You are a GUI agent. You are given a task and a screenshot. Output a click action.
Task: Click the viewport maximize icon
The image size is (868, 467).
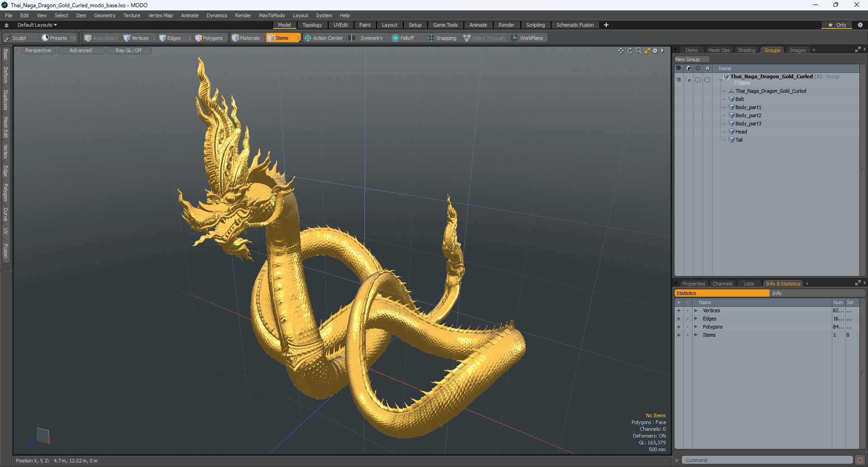647,51
